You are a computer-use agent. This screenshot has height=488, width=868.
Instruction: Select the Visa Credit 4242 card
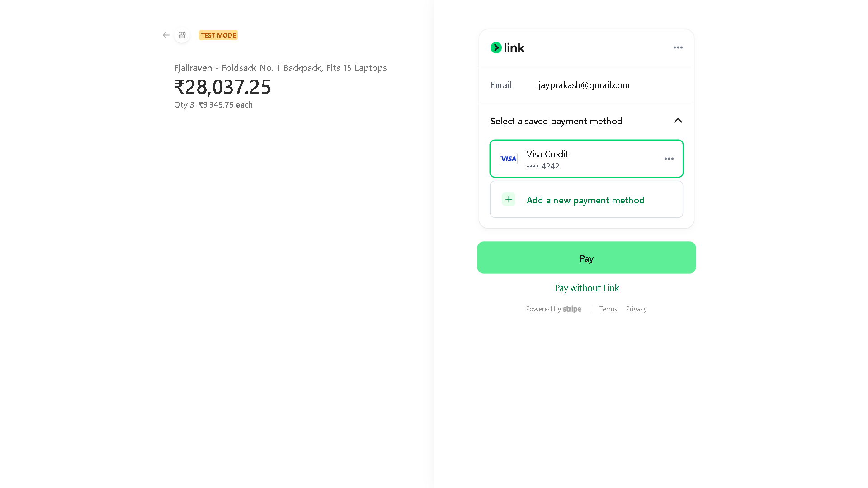tap(586, 159)
